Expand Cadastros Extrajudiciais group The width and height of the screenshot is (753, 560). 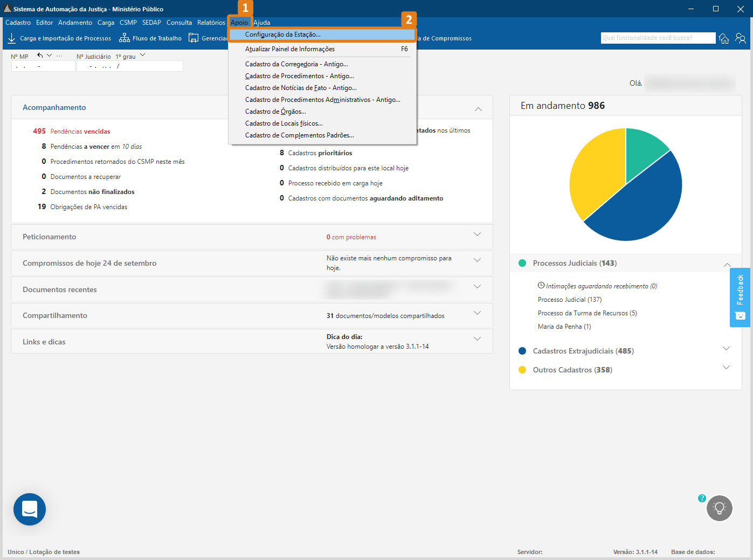pyautogui.click(x=726, y=349)
